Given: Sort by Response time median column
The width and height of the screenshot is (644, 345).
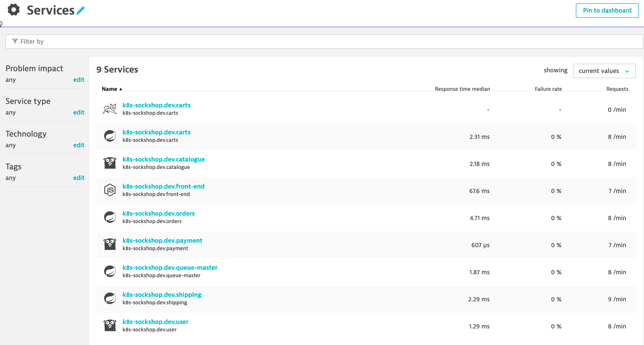Looking at the screenshot, I should pyautogui.click(x=462, y=89).
